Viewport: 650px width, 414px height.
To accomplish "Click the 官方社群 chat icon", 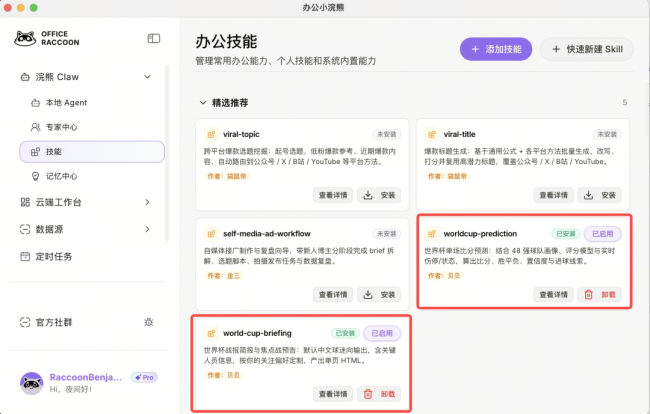I will [x=25, y=322].
